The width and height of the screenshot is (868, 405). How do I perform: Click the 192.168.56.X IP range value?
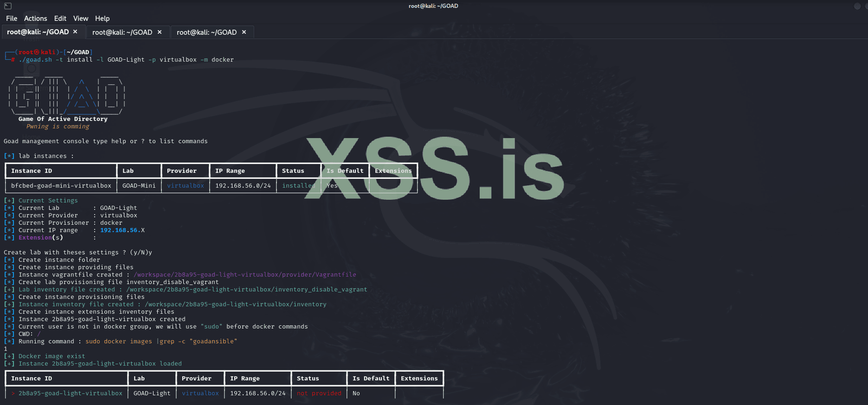point(122,230)
